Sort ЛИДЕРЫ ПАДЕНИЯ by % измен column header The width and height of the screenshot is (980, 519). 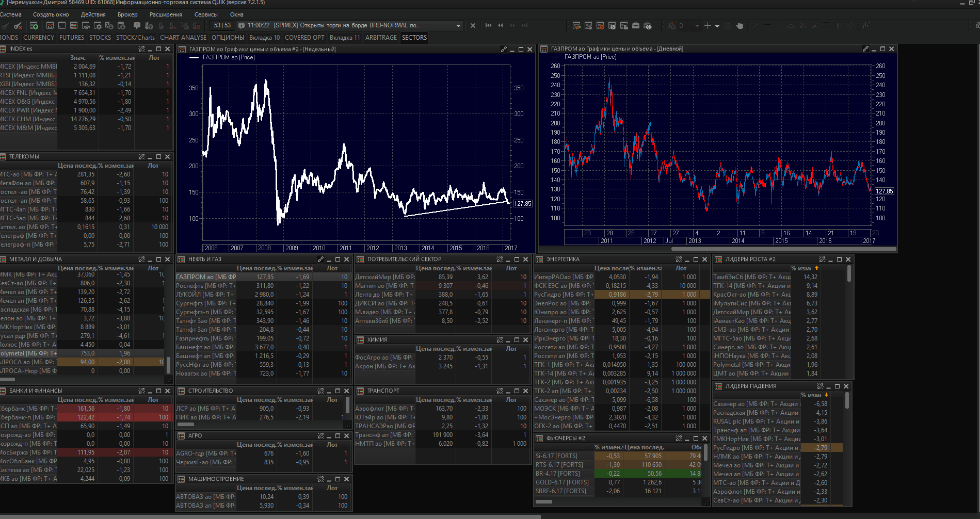(814, 395)
